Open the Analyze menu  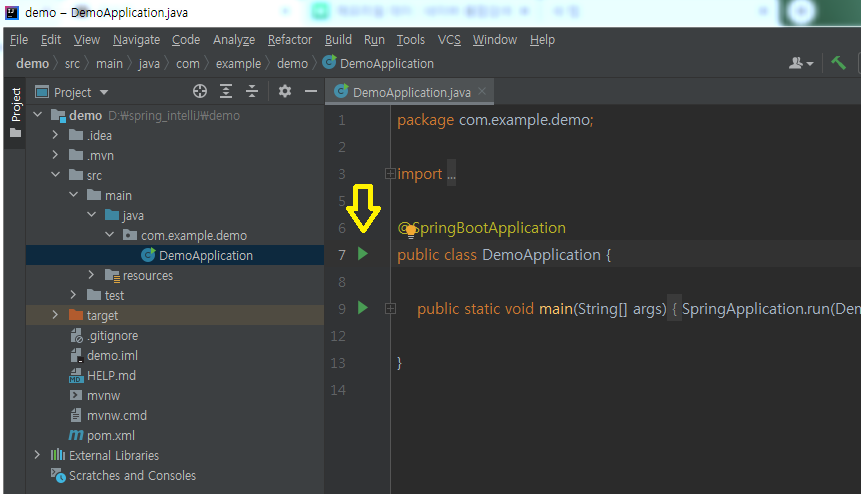point(234,40)
